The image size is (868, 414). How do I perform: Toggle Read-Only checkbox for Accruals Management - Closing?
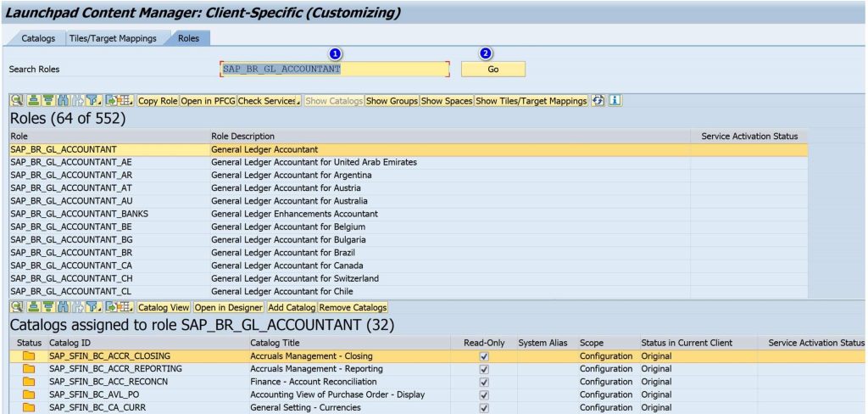click(484, 356)
